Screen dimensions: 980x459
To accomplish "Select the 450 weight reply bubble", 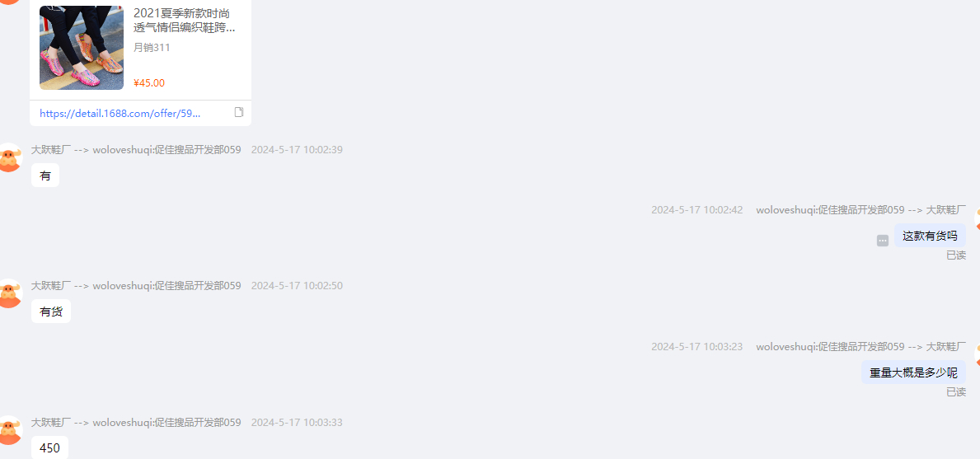I will [49, 447].
